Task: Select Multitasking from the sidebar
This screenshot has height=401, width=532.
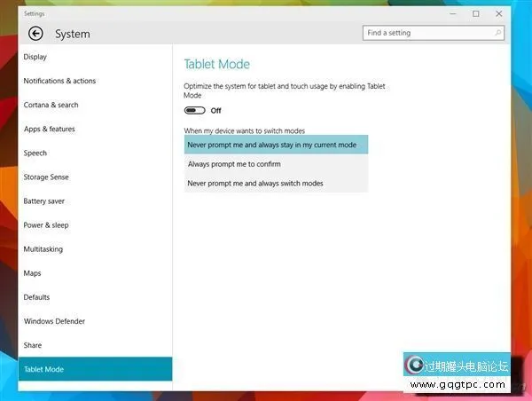Action: 43,249
